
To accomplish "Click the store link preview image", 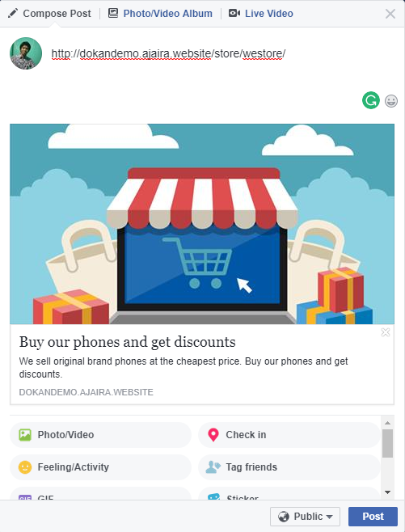I will pyautogui.click(x=202, y=224).
